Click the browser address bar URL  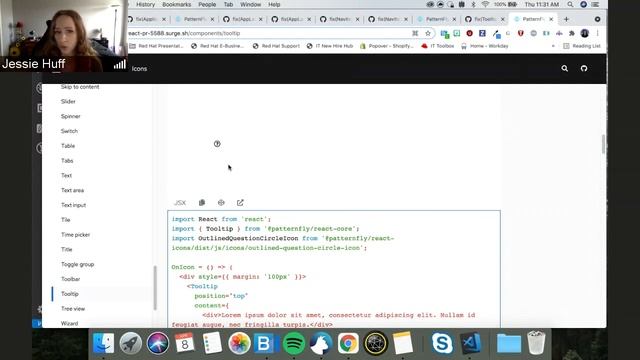184,33
